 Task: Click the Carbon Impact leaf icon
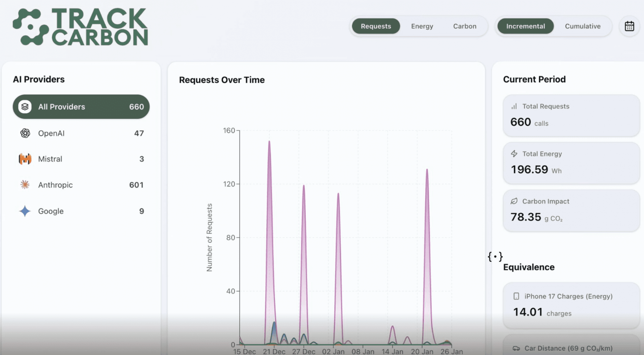tap(514, 201)
